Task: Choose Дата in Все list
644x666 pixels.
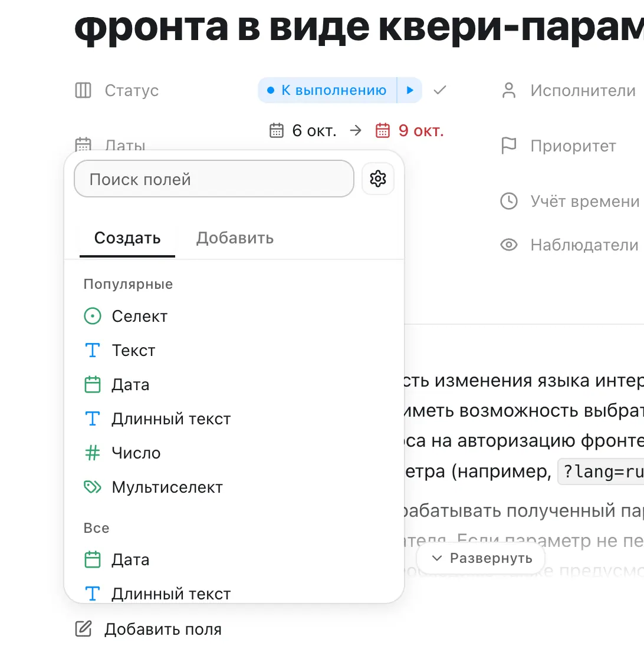Action: 234,559
